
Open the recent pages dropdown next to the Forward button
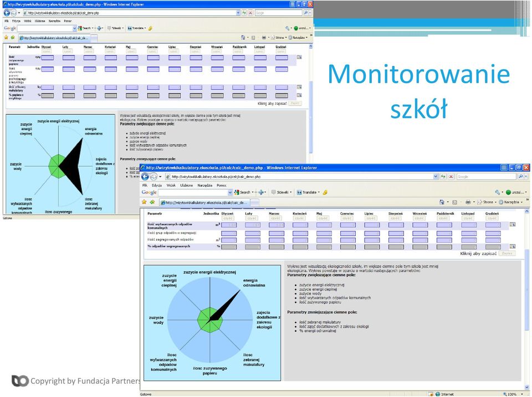(160, 176)
